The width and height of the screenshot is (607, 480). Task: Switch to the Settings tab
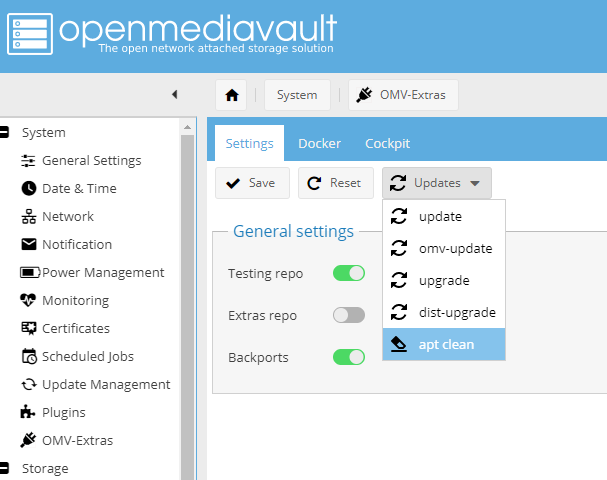point(249,143)
